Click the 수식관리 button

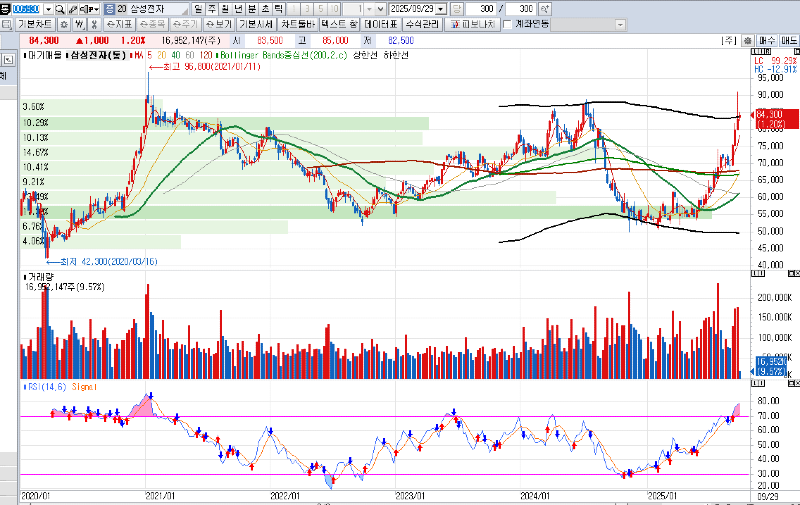(419, 23)
